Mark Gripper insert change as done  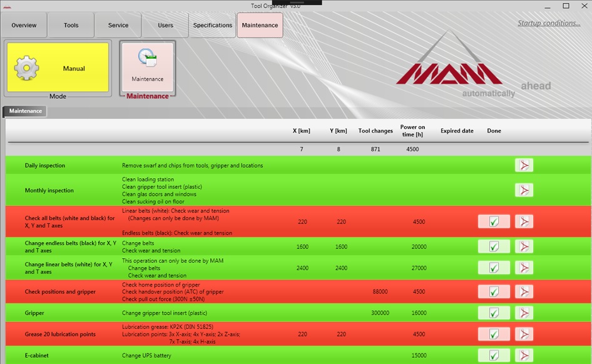494,313
